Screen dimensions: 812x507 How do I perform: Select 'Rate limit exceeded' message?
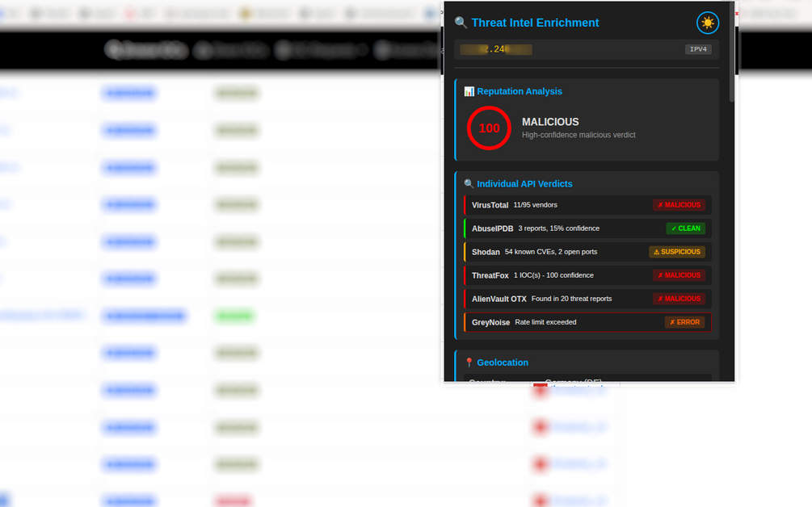(x=545, y=322)
